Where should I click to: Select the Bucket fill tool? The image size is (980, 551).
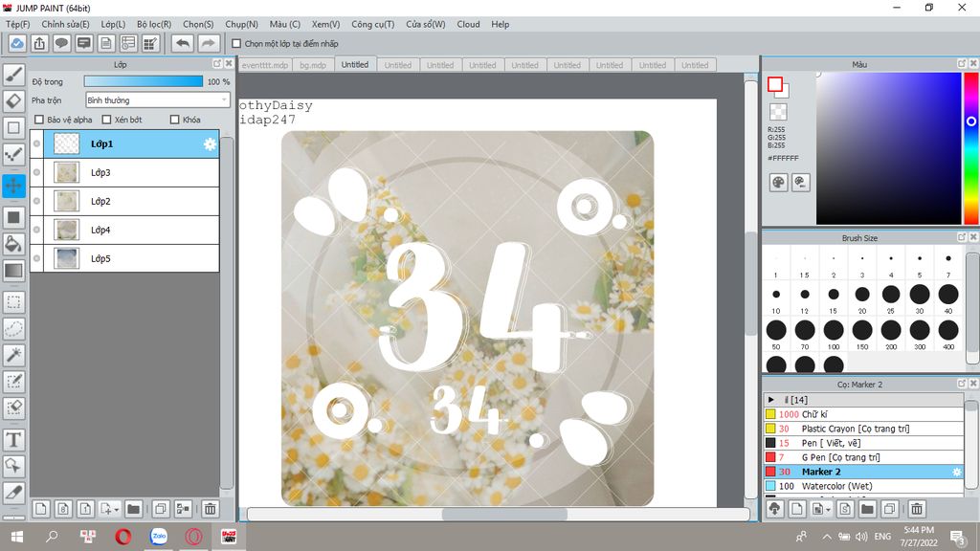13,244
